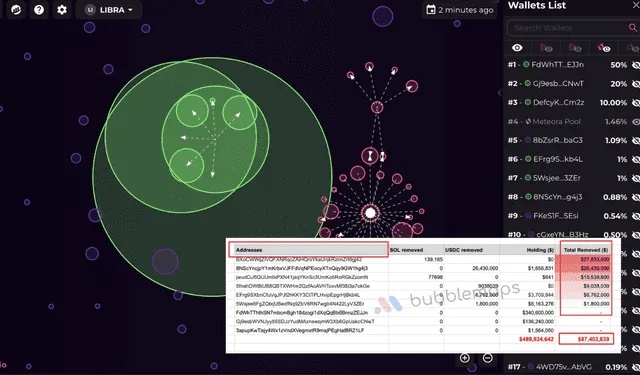Select the large purple bubble near the timestamp
The image size is (640, 375).
pos(382,17)
